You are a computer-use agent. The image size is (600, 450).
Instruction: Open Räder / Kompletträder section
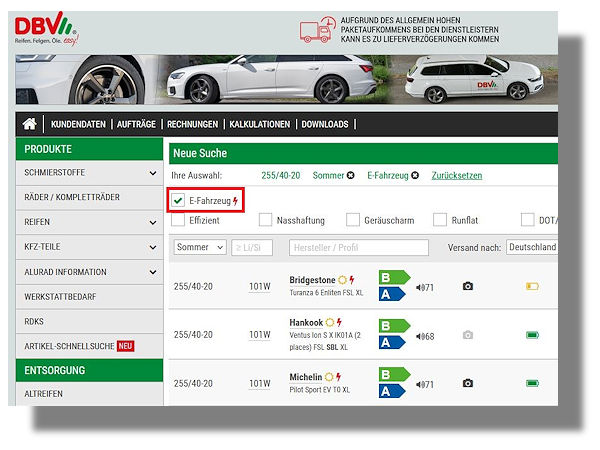tap(90, 197)
